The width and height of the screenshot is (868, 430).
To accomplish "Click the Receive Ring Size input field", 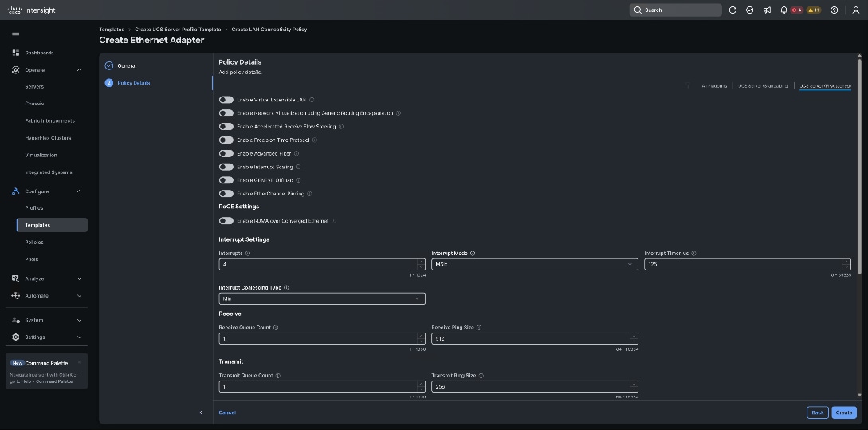I will (x=534, y=338).
